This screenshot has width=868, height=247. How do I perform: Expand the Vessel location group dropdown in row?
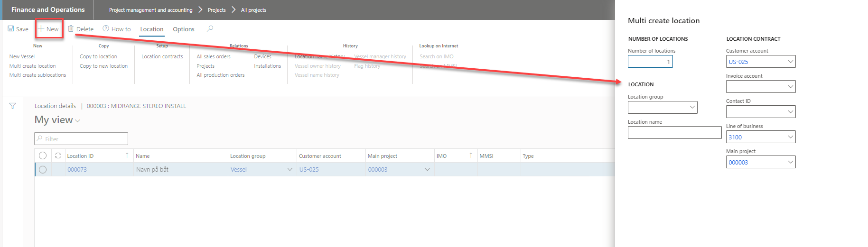coord(290,169)
